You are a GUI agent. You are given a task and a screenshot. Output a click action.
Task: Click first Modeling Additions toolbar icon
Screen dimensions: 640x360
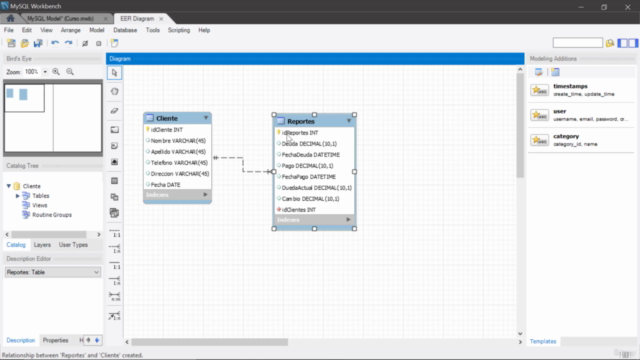(539, 72)
